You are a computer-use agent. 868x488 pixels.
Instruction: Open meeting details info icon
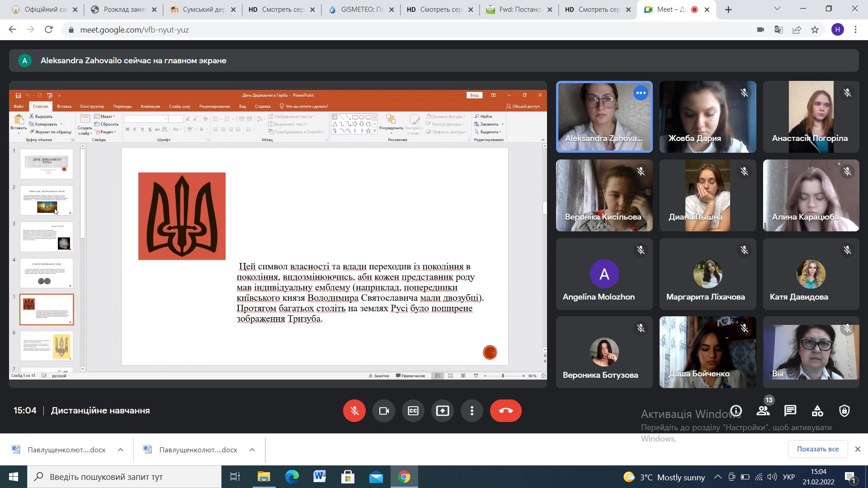tap(736, 411)
